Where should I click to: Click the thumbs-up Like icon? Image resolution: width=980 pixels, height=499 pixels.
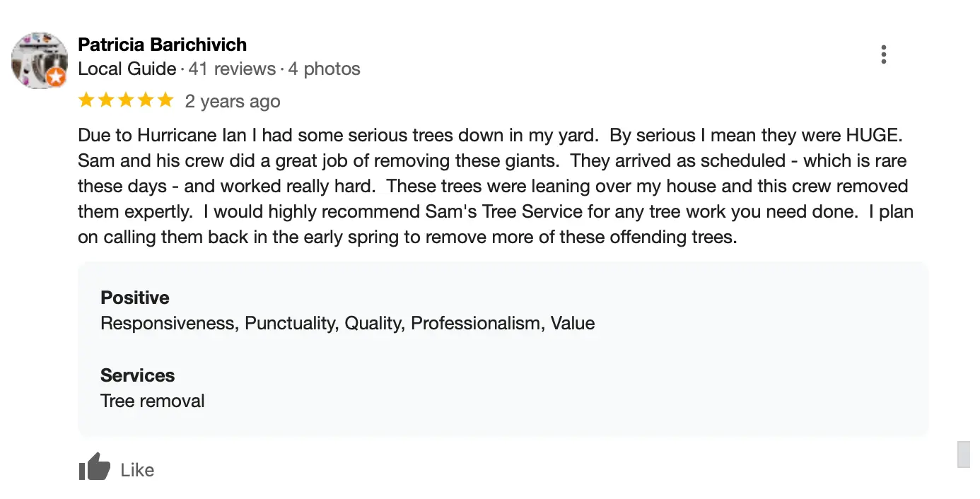click(95, 468)
